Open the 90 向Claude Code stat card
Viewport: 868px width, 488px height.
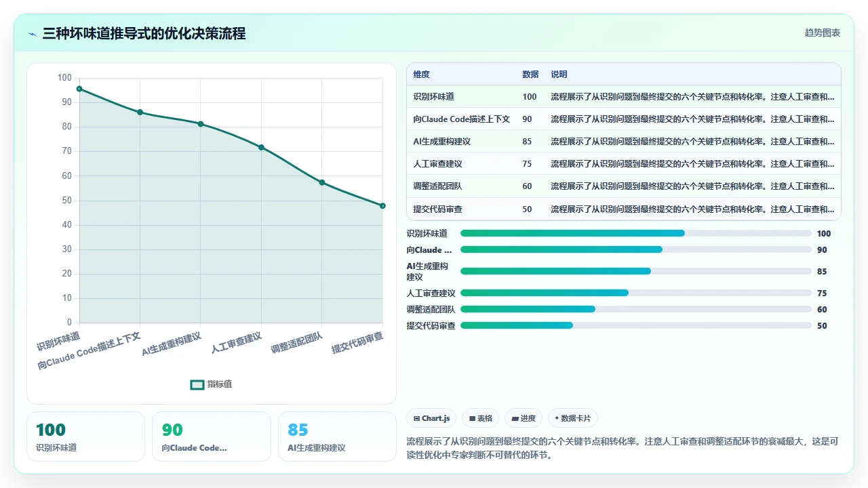coord(211,436)
